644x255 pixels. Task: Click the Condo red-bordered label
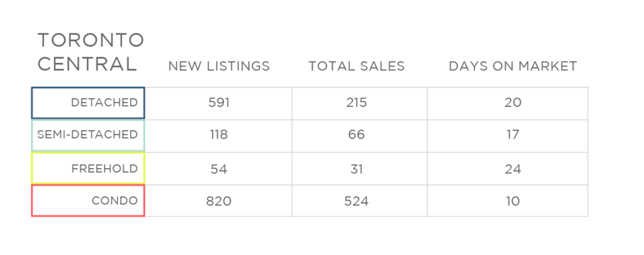tap(88, 201)
